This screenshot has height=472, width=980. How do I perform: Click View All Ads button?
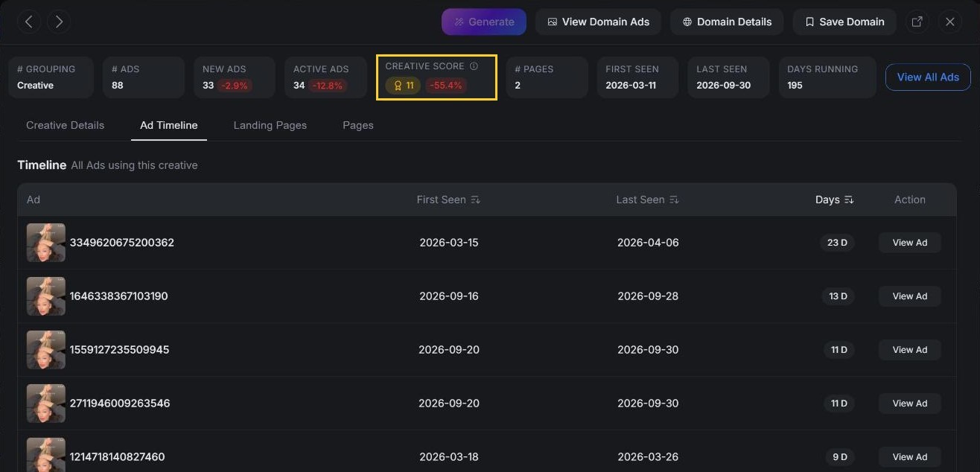pyautogui.click(x=928, y=77)
